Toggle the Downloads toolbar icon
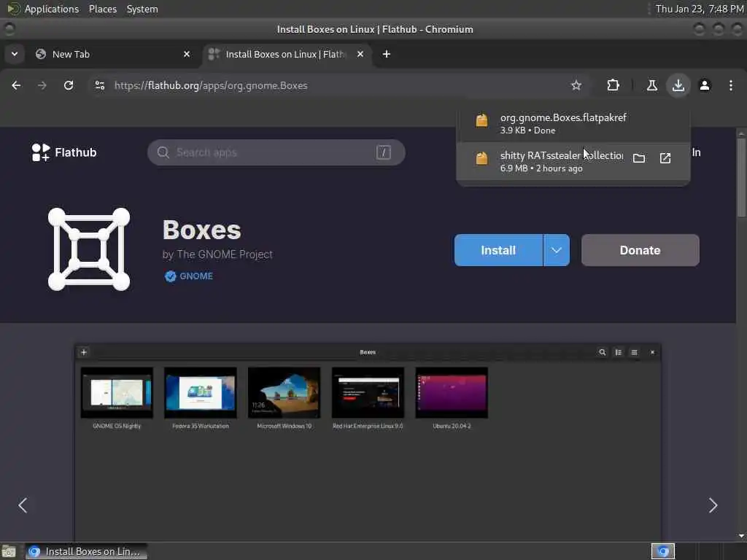The image size is (747, 560). 678,85
